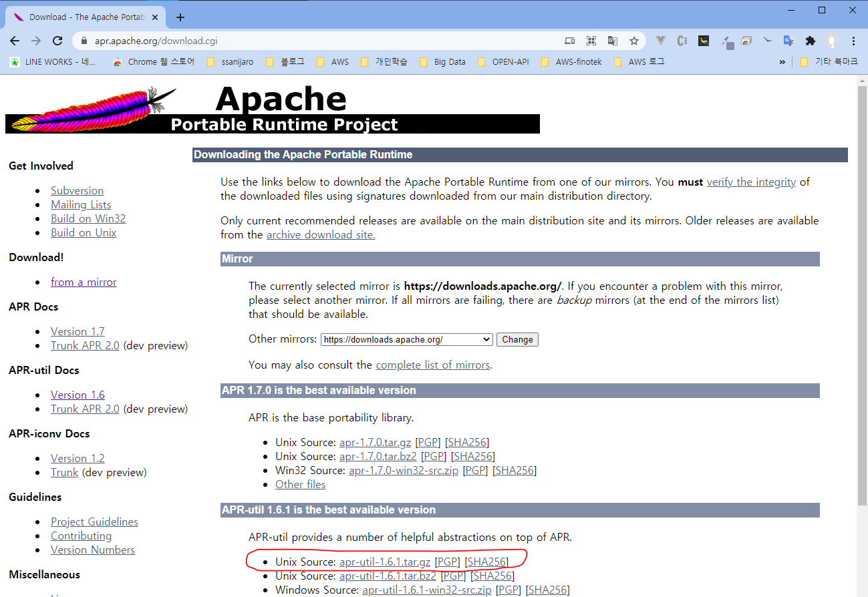Open the Subversion link
The height and width of the screenshot is (597, 868).
tap(77, 190)
